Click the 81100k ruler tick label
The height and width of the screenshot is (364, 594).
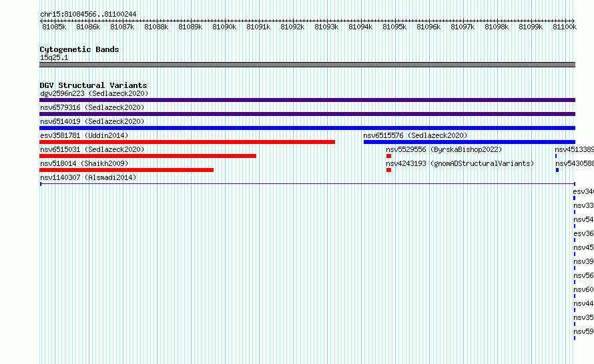[x=565, y=27]
